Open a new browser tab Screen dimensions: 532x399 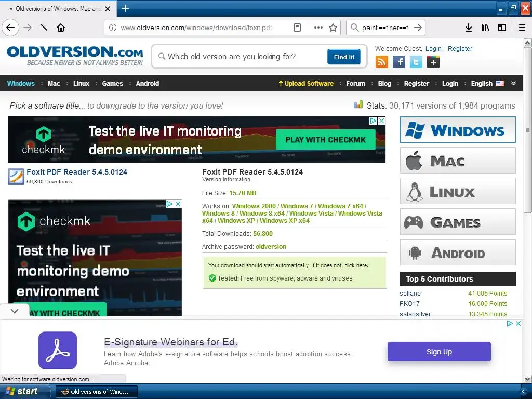pyautogui.click(x=125, y=8)
